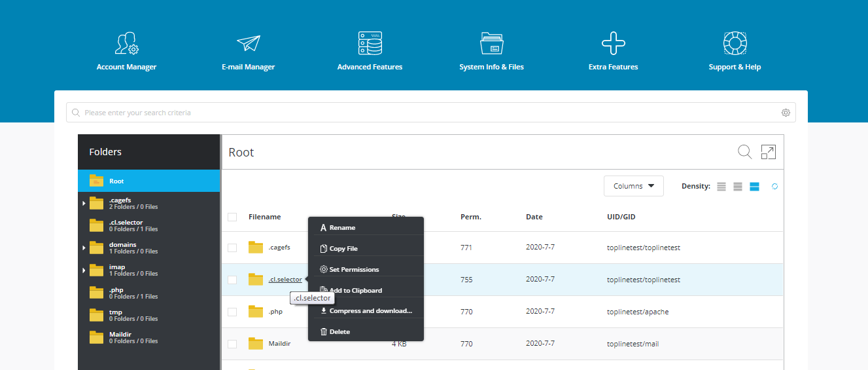Screen dimensions: 868x370
Task: Expand the imap folder tree arrow
Action: point(84,270)
